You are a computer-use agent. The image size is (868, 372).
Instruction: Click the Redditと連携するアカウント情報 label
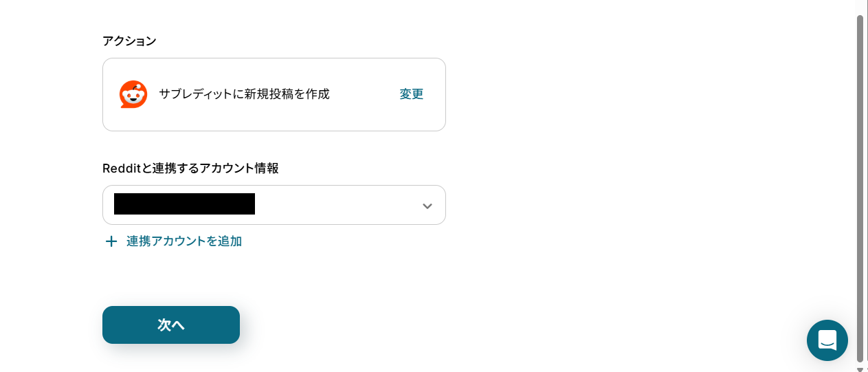coord(190,168)
